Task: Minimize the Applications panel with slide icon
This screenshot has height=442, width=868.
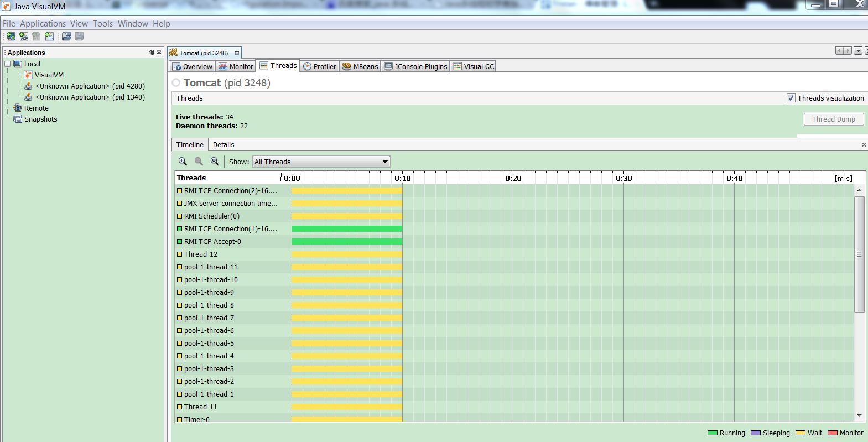Action: (151, 53)
